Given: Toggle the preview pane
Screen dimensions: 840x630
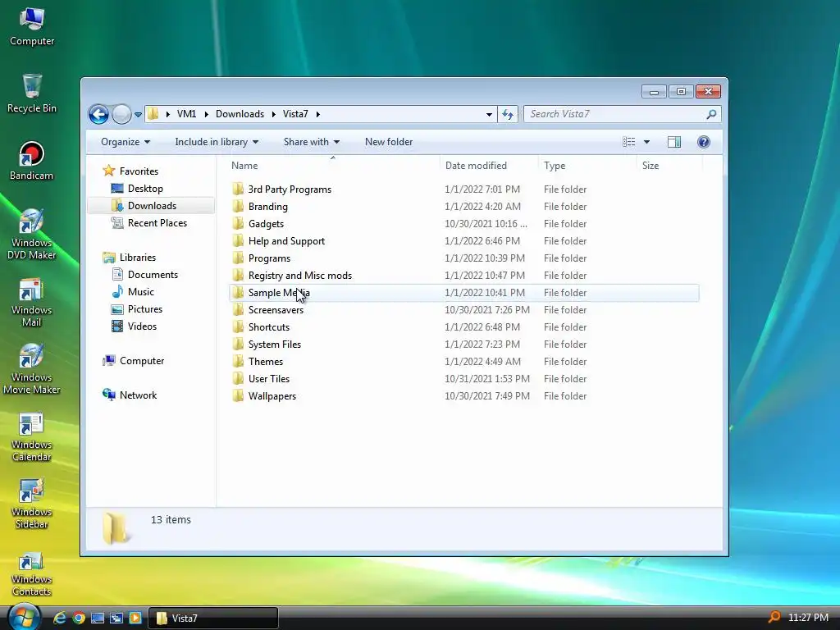Looking at the screenshot, I should (674, 142).
